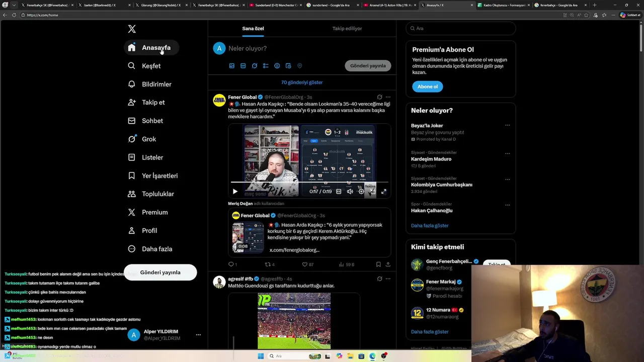The image size is (644, 362).
Task: Open Profil page
Action: tap(142, 231)
